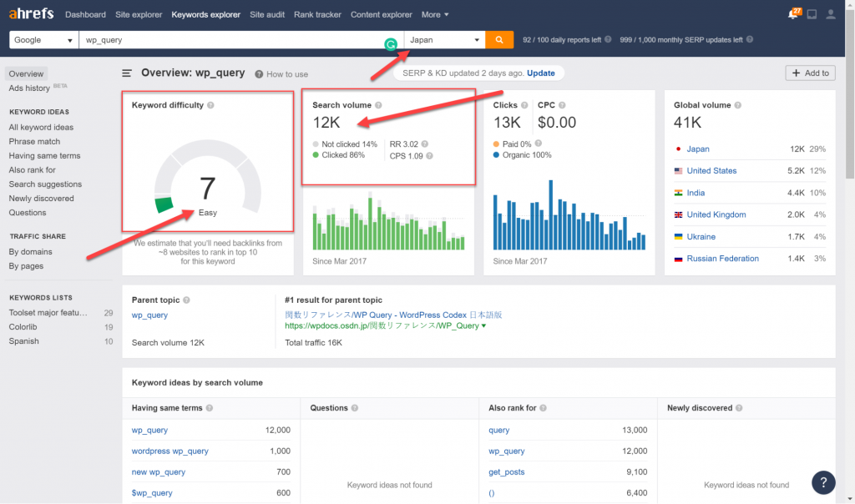Open the How to use link
855x504 pixels.
[x=287, y=74]
